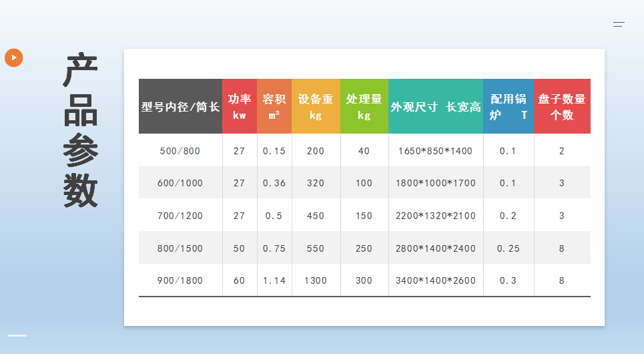Select the green 处理量 kg header cell
The height and width of the screenshot is (354, 644).
(364, 106)
